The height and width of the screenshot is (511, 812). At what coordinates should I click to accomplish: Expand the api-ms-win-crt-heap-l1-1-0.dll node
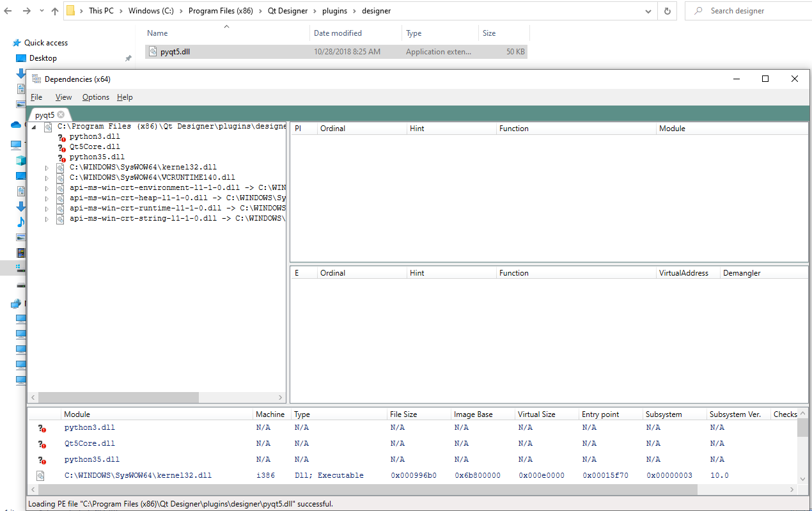coord(46,198)
